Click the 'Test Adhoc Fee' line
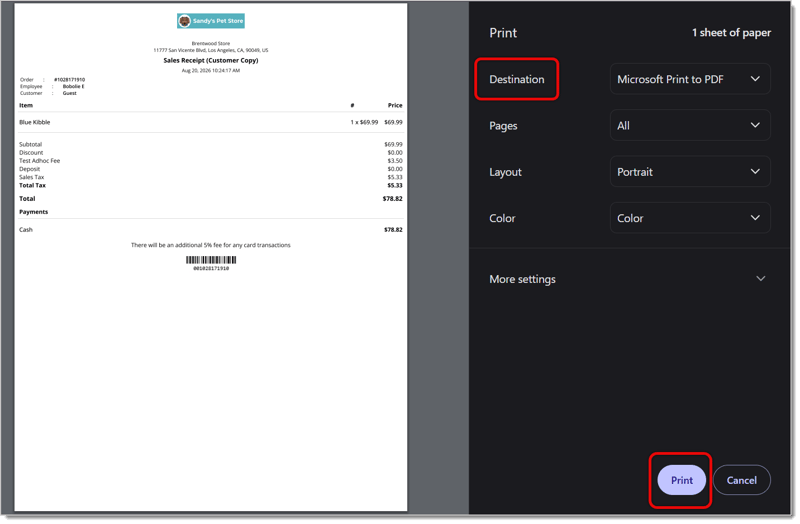 212,161
